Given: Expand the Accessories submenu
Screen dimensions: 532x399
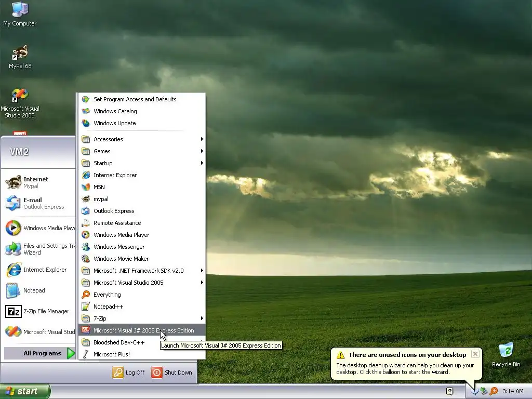Looking at the screenshot, I should click(x=142, y=139).
